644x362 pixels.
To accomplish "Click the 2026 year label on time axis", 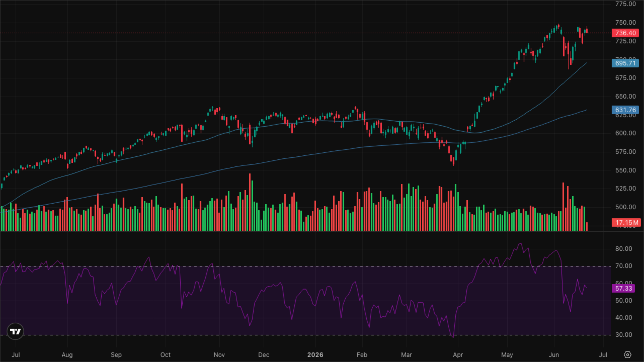I will [x=315, y=355].
